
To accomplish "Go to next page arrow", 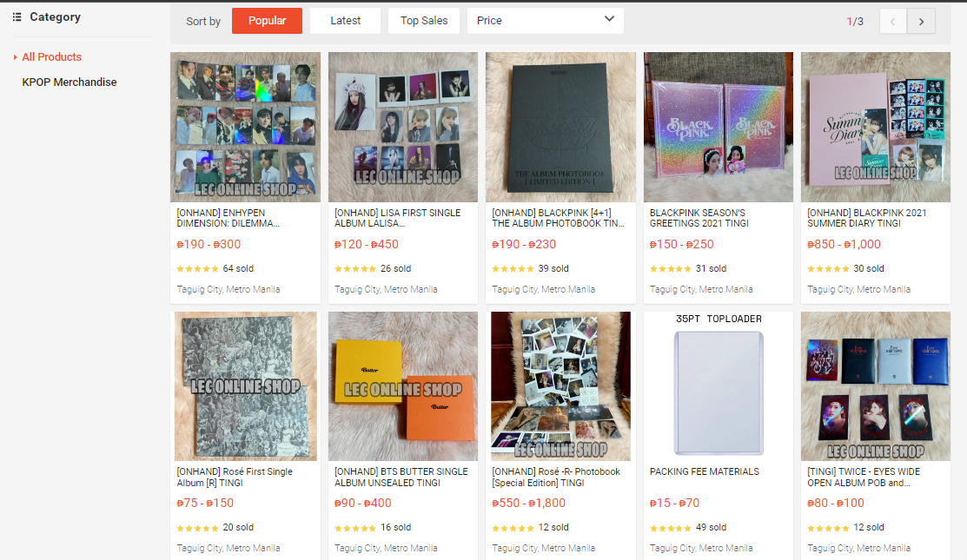I will [x=921, y=21].
